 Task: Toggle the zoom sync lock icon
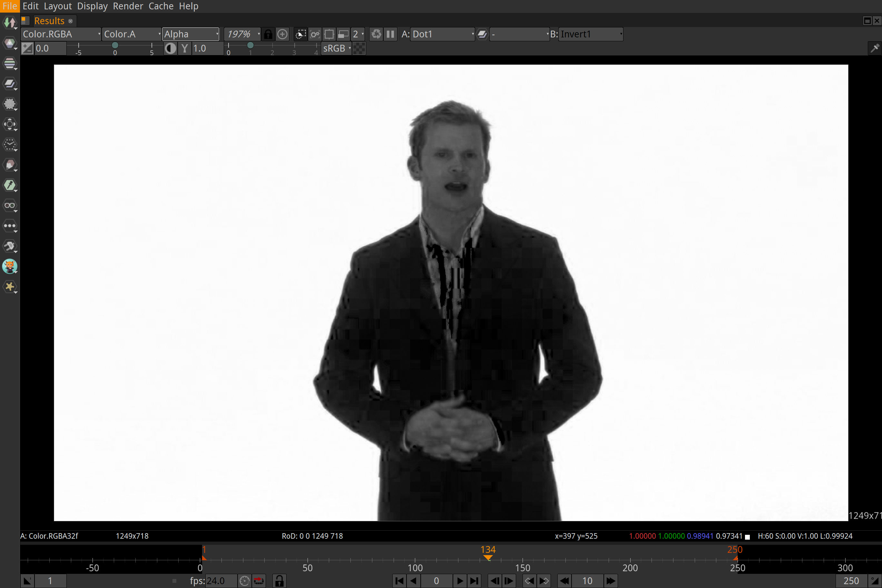[x=268, y=34]
